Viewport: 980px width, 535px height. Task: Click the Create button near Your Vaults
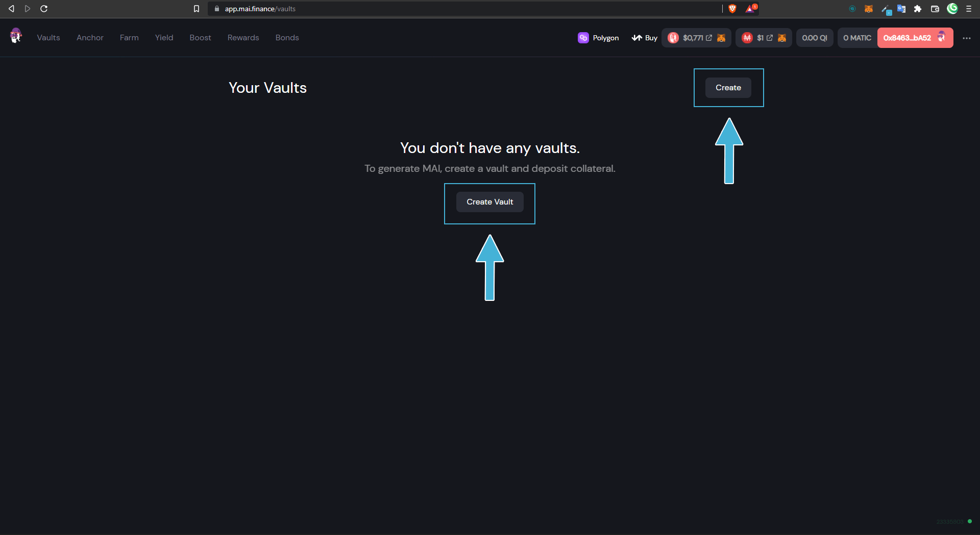coord(728,88)
